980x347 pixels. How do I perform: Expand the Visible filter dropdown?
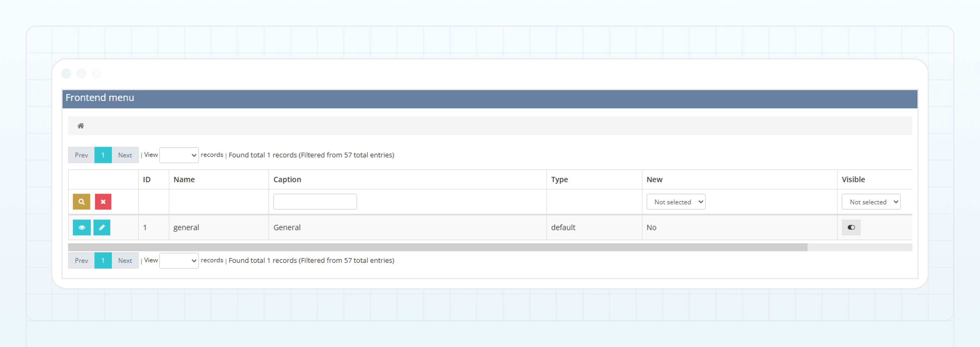pos(871,202)
